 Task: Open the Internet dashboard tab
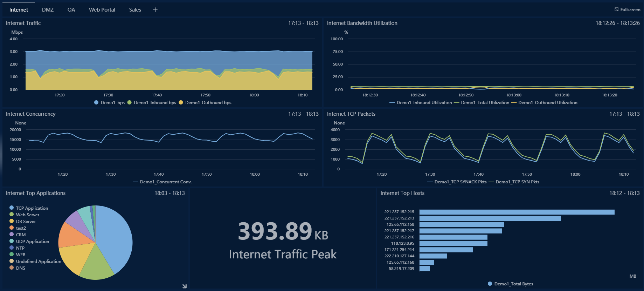[x=19, y=10]
